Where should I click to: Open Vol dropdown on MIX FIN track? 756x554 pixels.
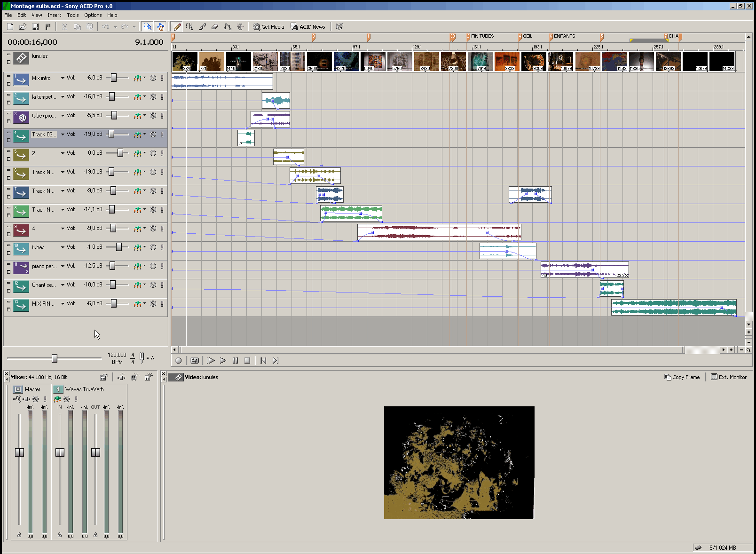[x=63, y=304]
